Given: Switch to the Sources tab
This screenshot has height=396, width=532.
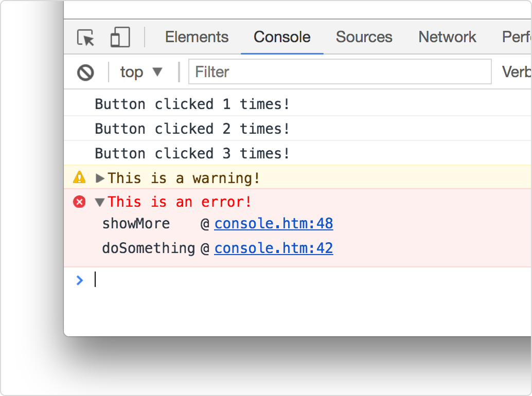Looking at the screenshot, I should click(364, 37).
